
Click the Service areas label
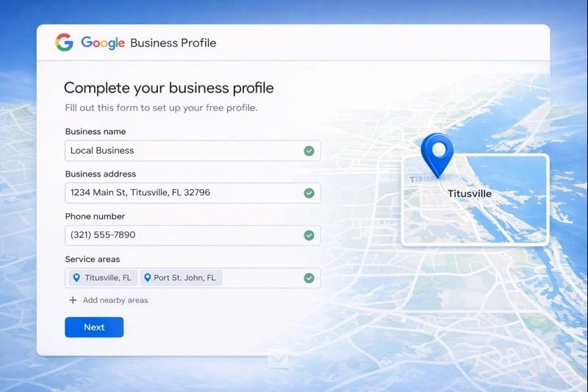point(93,259)
